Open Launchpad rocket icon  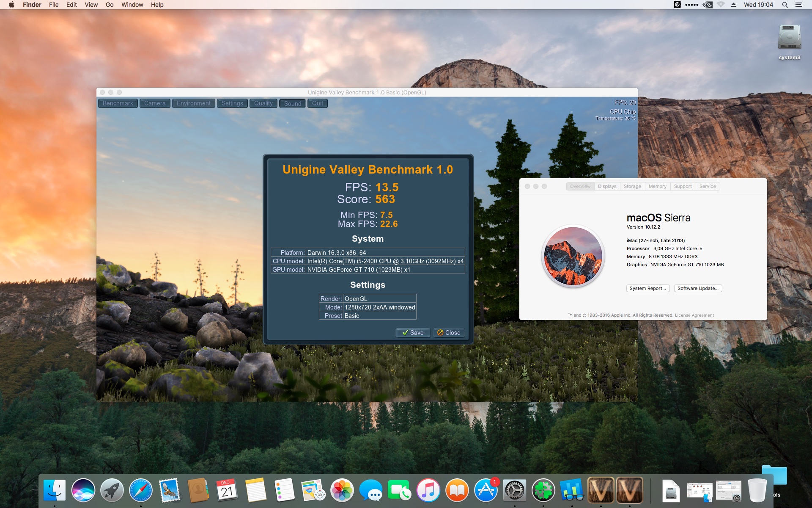point(112,490)
